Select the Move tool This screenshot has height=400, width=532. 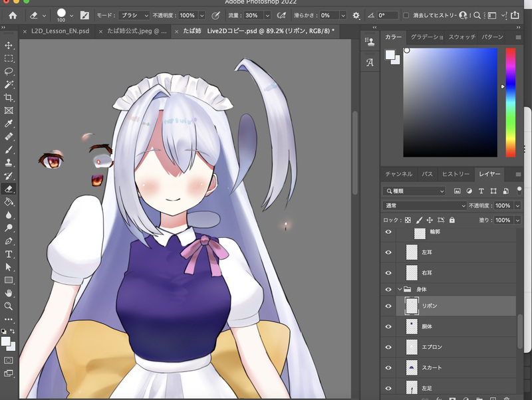[x=9, y=45]
